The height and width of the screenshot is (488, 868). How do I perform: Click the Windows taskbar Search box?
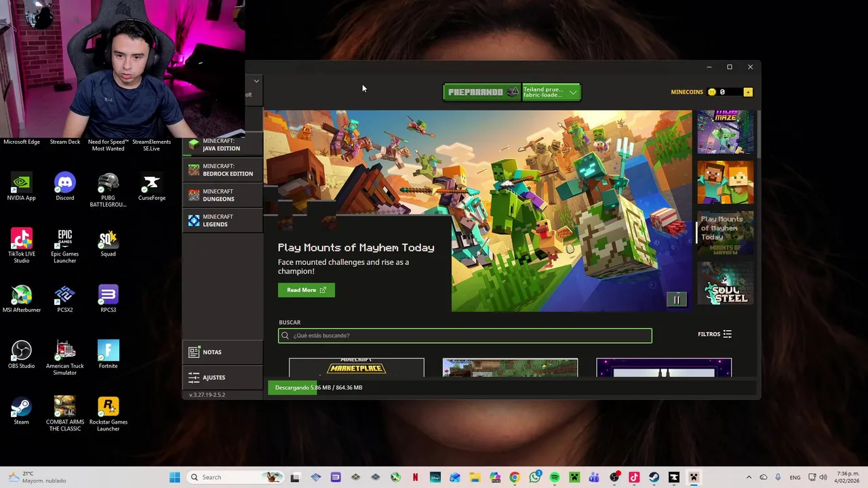pos(234,477)
